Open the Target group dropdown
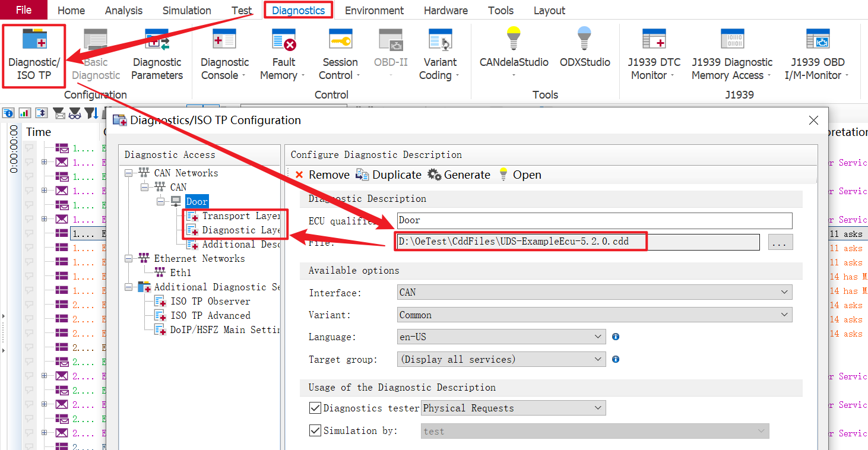The width and height of the screenshot is (868, 450). (x=502, y=359)
